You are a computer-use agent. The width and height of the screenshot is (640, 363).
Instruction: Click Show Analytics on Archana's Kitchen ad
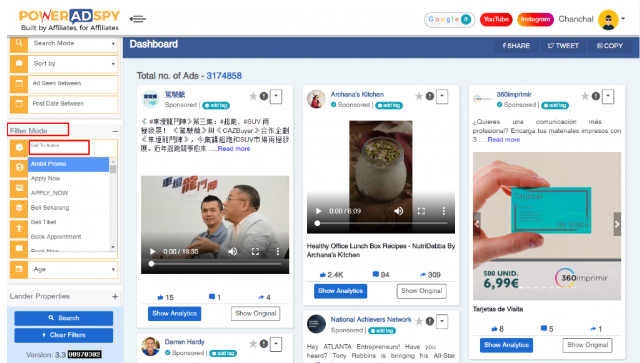coord(340,291)
